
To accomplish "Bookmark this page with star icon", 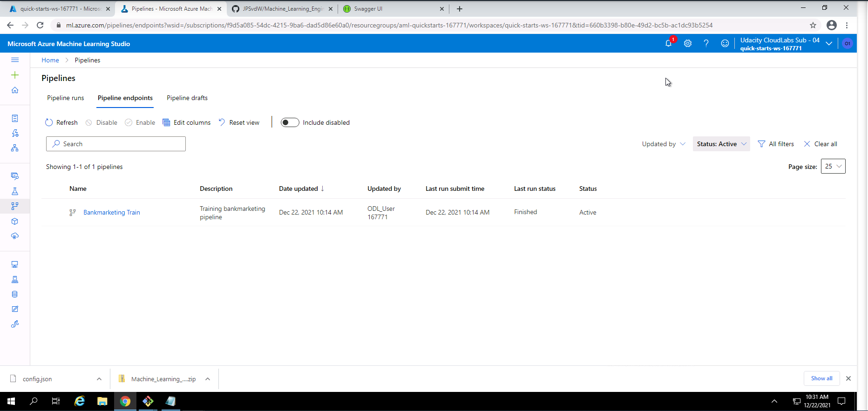I will [813, 25].
